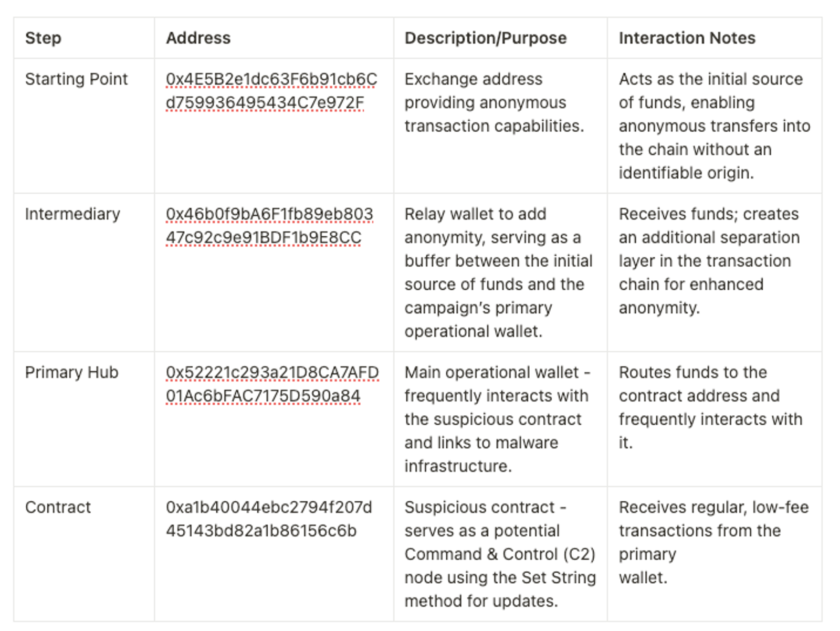The height and width of the screenshot is (631, 840).
Task: Click the Description/Purpose column header
Action: click(485, 38)
